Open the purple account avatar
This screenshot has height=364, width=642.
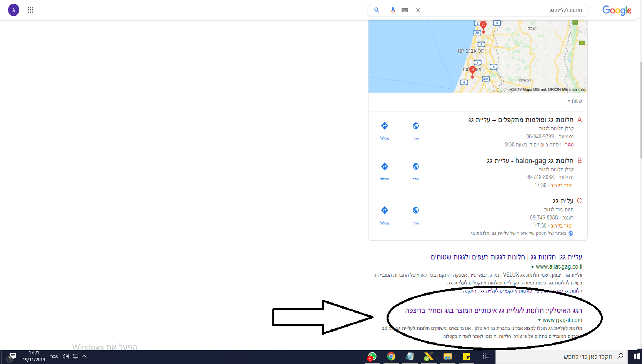(13, 10)
